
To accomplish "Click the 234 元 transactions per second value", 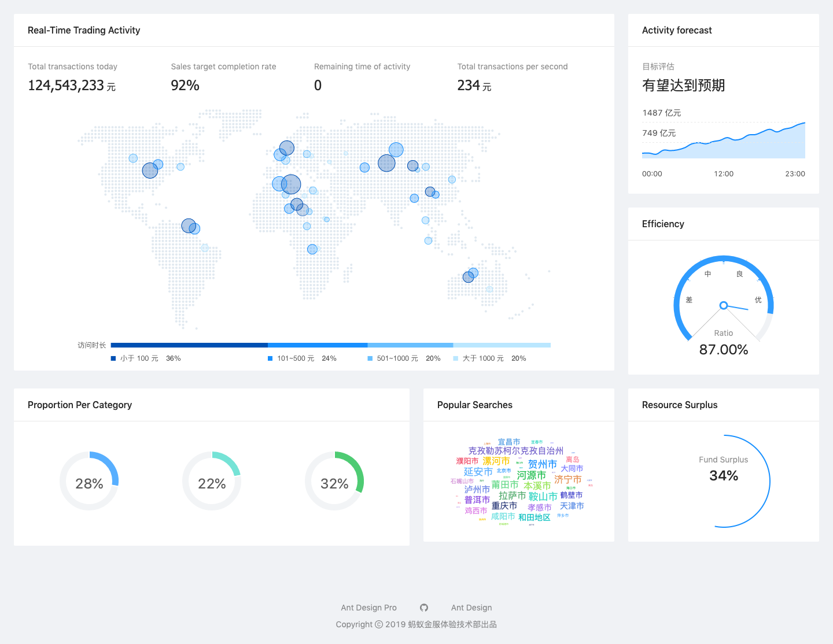I will click(474, 86).
